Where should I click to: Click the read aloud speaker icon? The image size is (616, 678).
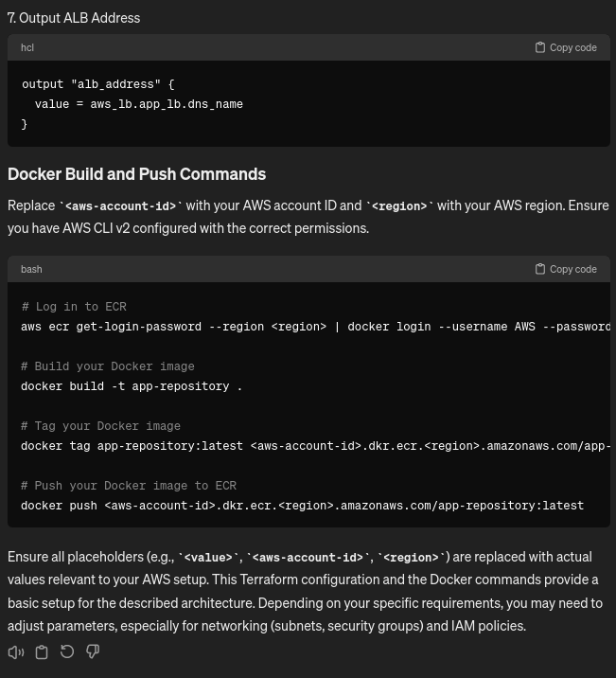pos(16,652)
